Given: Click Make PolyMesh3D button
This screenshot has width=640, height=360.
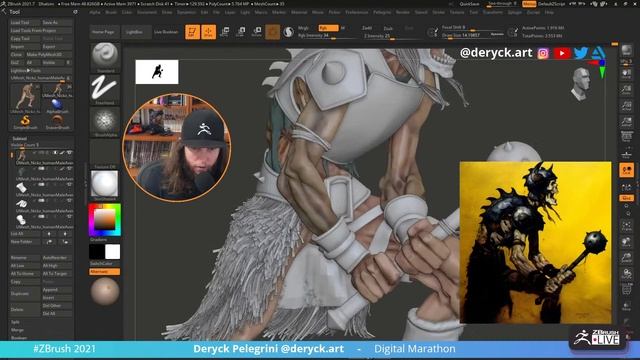Looking at the screenshot, I should pos(49,55).
